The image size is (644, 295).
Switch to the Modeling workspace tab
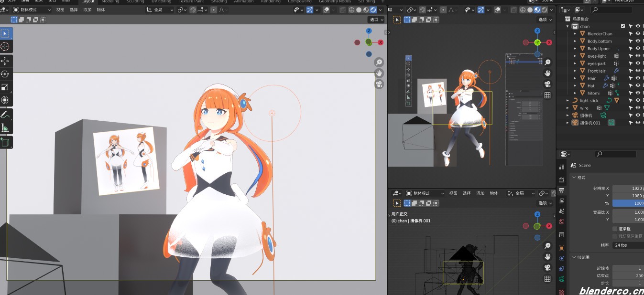click(x=110, y=1)
